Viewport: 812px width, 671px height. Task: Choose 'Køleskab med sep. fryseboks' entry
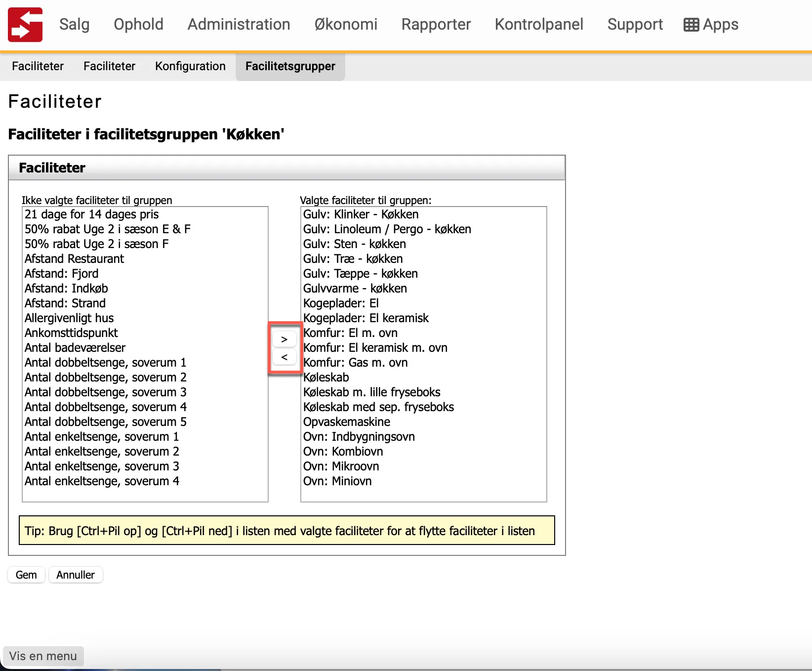pyautogui.click(x=378, y=407)
